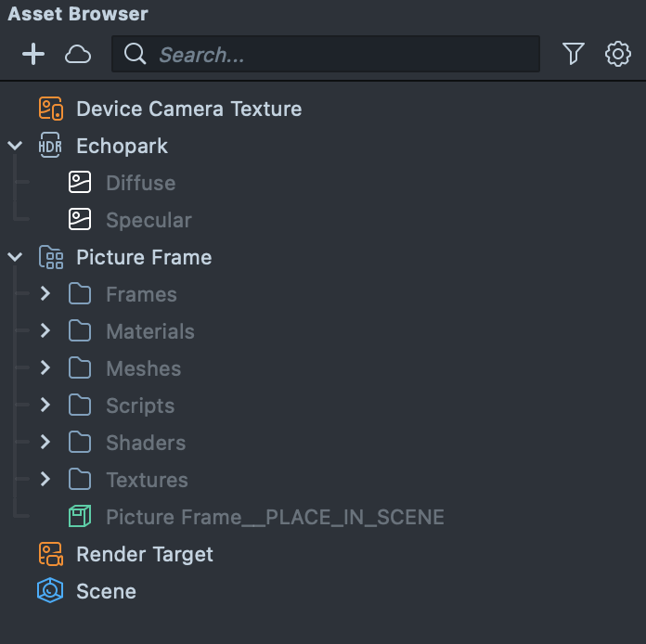Open the asset filter funnel icon
Viewport: 646px width, 644px height.
pyautogui.click(x=574, y=55)
